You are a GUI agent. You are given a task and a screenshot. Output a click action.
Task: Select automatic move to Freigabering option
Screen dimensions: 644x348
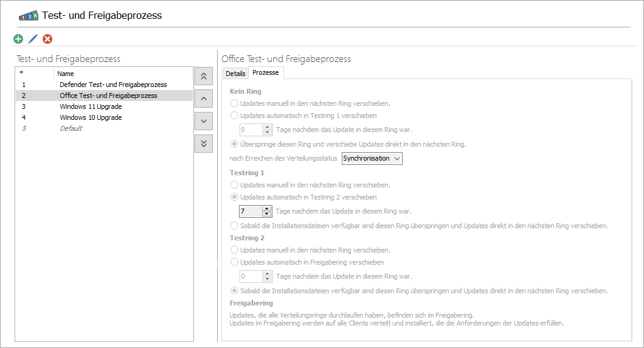pos(234,262)
